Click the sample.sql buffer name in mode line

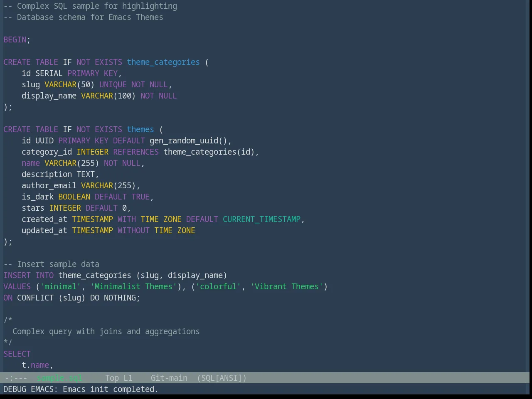click(59, 378)
